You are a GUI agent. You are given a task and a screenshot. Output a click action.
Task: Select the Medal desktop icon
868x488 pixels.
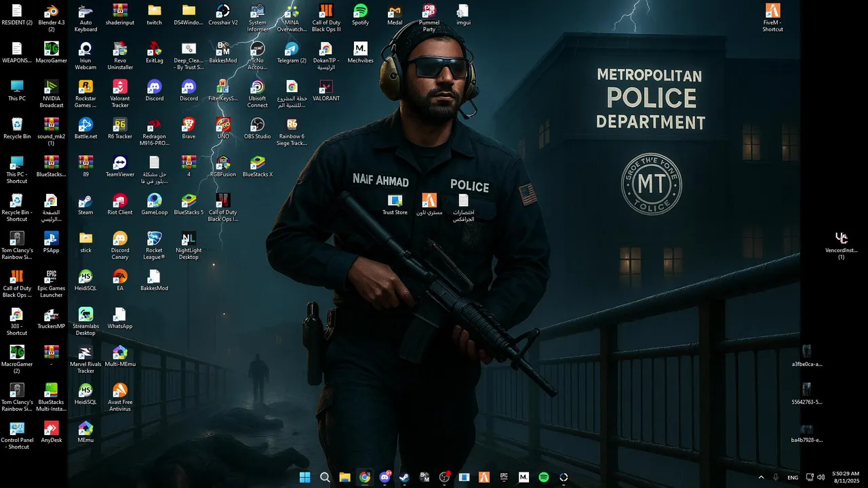(395, 15)
